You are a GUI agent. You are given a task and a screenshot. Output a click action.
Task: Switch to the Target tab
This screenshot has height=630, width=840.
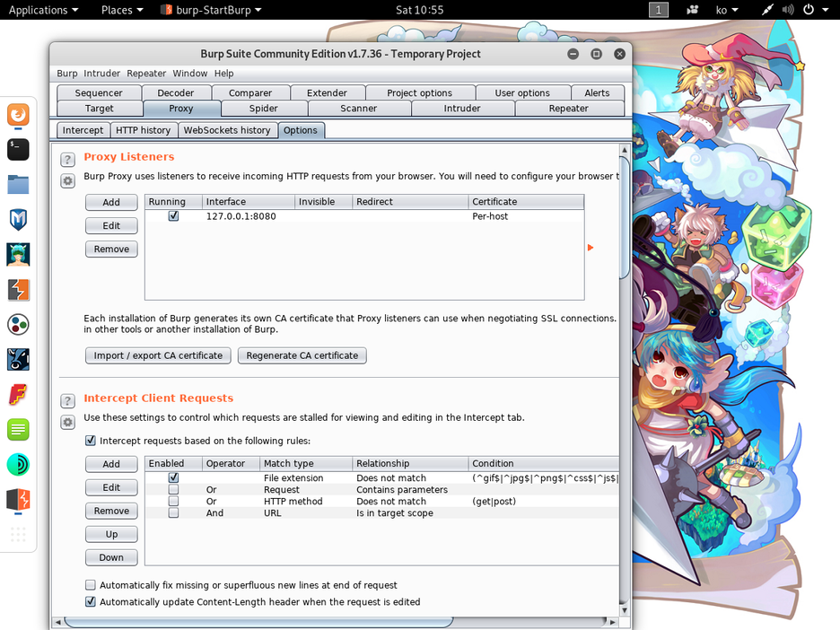point(99,109)
